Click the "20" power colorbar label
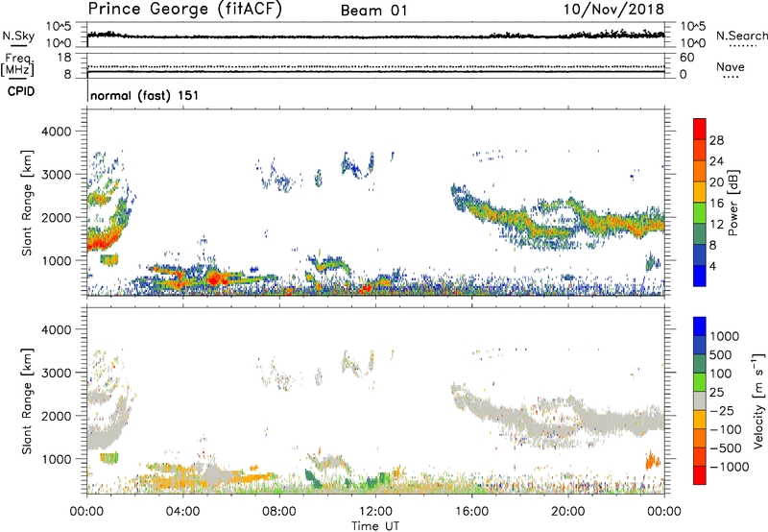768x532 pixels. click(716, 182)
